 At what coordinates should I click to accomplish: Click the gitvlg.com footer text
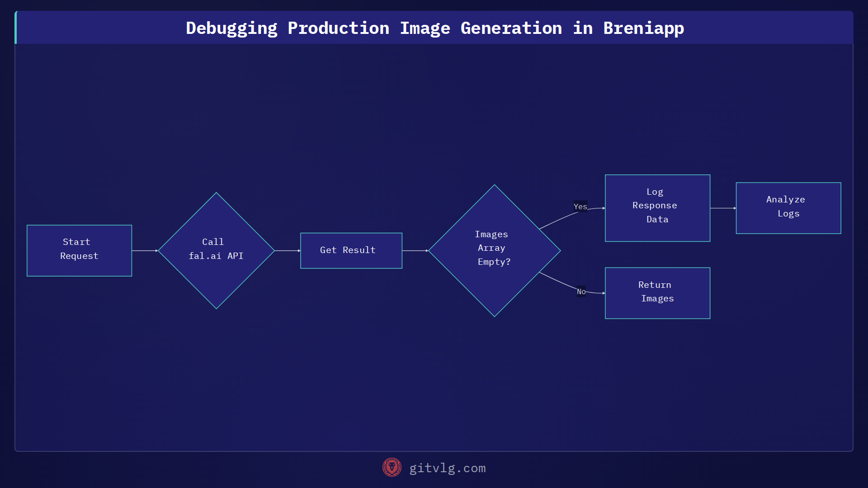[447, 468]
